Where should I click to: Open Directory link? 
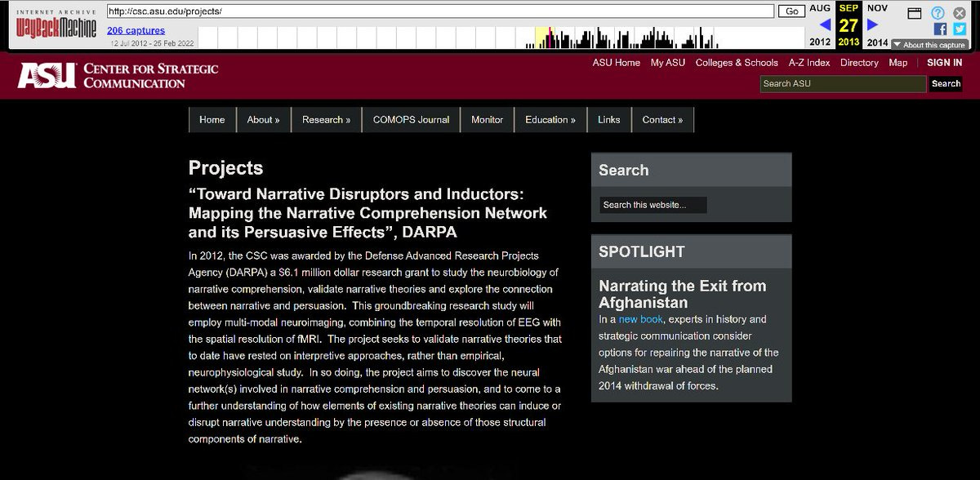point(859,63)
